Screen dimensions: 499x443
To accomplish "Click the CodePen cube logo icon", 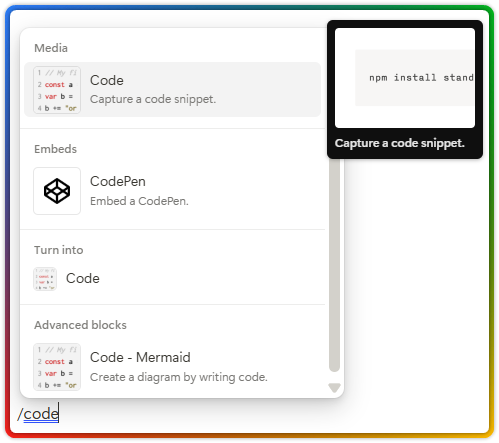I will [x=57, y=191].
